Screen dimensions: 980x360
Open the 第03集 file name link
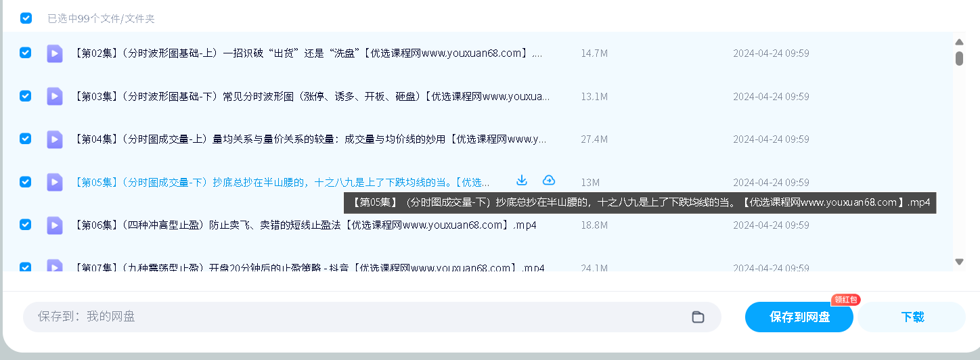point(311,97)
